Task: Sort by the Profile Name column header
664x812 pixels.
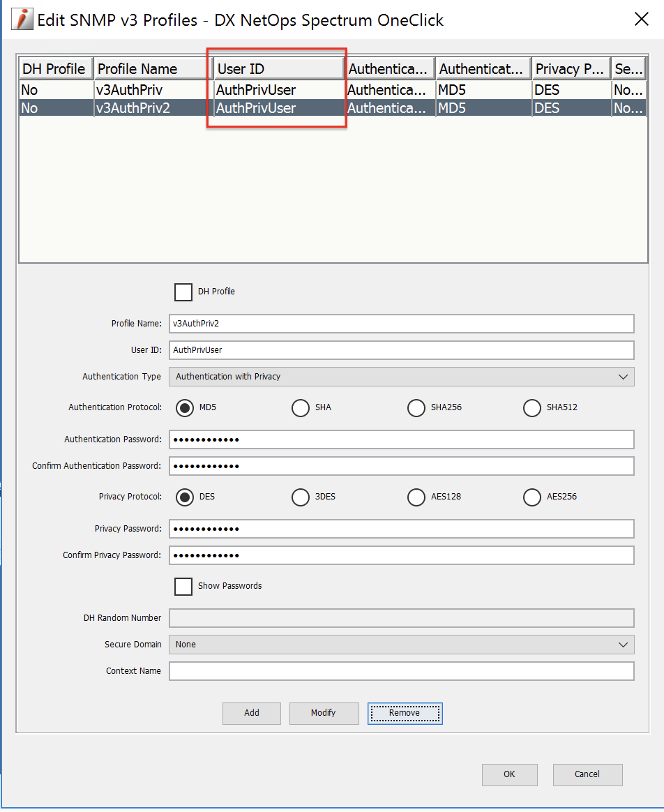Action: pos(153,69)
